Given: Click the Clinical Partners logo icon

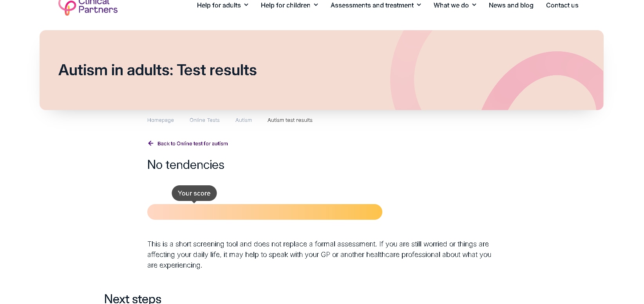Looking at the screenshot, I should point(67,7).
